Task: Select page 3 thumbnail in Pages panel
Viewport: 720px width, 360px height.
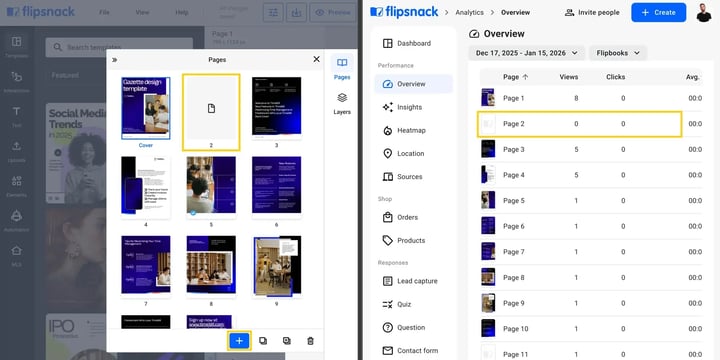Action: tap(276, 107)
